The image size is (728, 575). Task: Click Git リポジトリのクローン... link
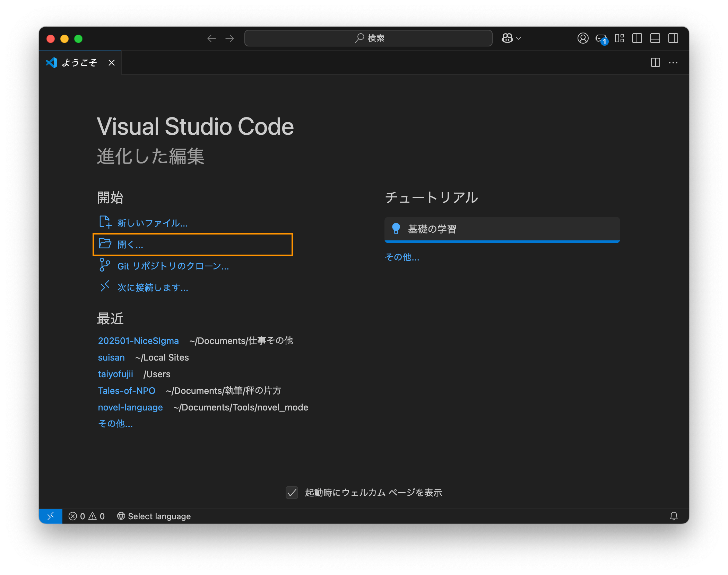[x=173, y=266]
